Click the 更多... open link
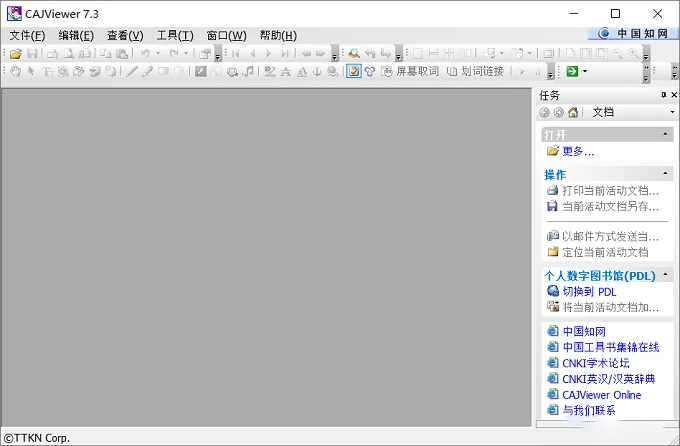The image size is (680, 446). click(578, 151)
